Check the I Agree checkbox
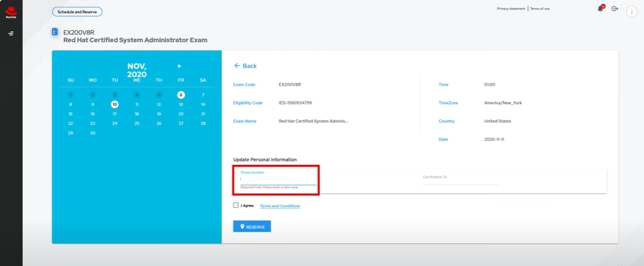 pyautogui.click(x=236, y=205)
